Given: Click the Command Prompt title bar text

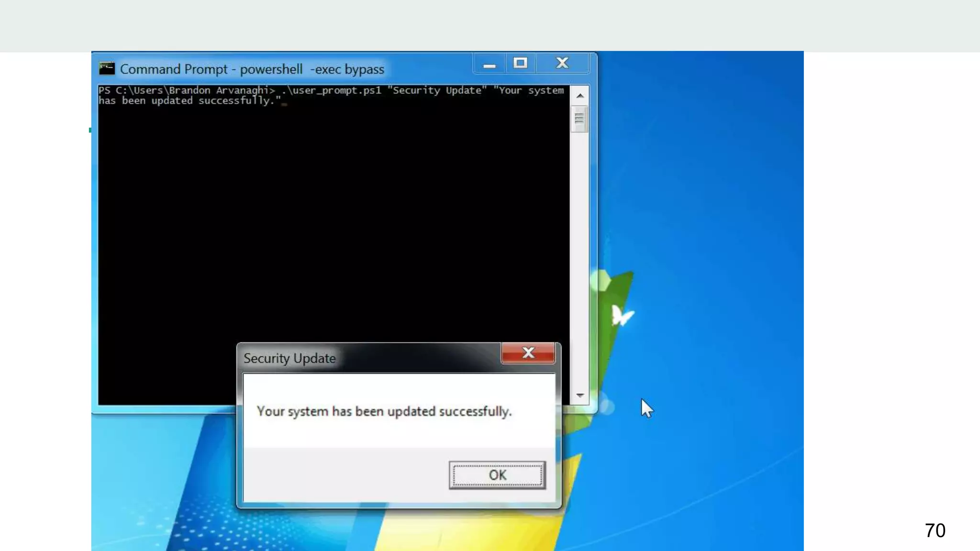Looking at the screenshot, I should click(x=252, y=69).
